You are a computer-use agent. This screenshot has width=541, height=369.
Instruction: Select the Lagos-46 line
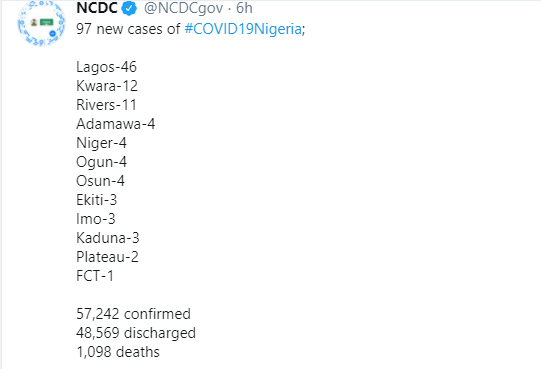click(x=106, y=67)
